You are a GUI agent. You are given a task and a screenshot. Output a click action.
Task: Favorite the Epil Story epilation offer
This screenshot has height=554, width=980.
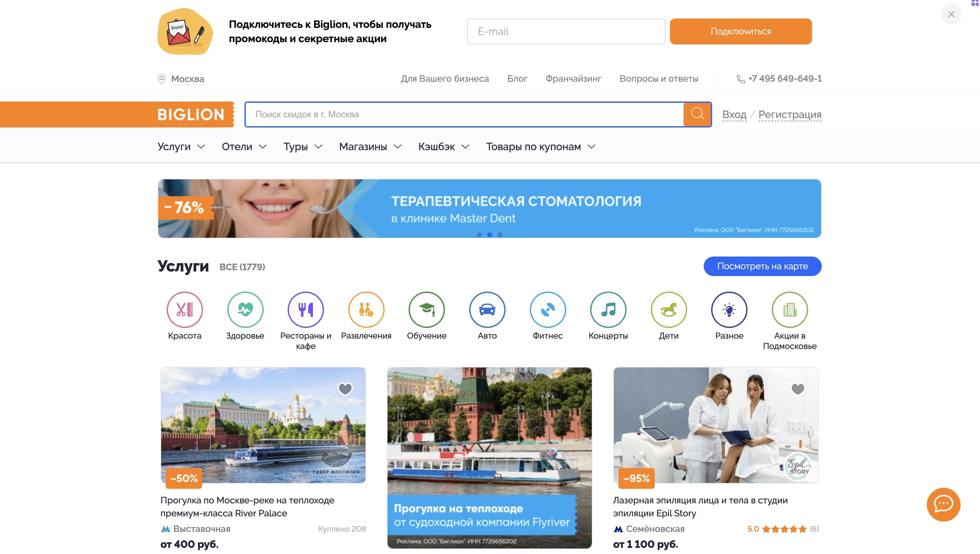tap(797, 389)
